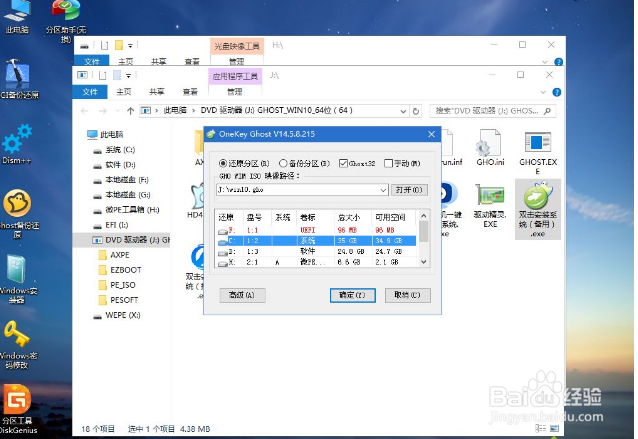Click the refresh button beside address bar
The image size is (638, 439).
416,111
